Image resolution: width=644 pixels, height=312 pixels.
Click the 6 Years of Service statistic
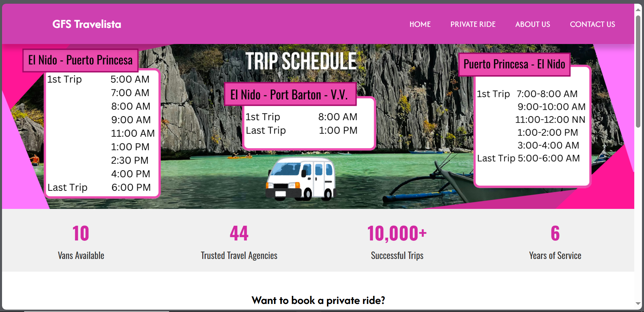[555, 242]
